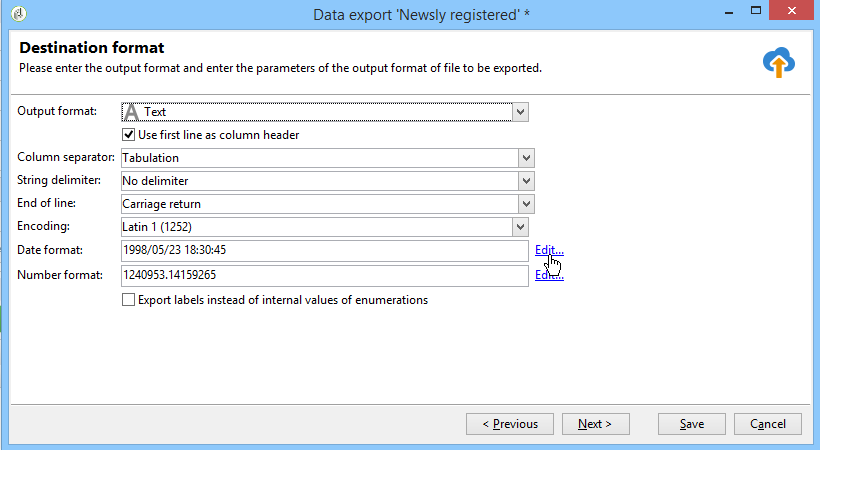Image resolution: width=850 pixels, height=480 pixels.
Task: Click the Cancel button
Action: (768, 424)
